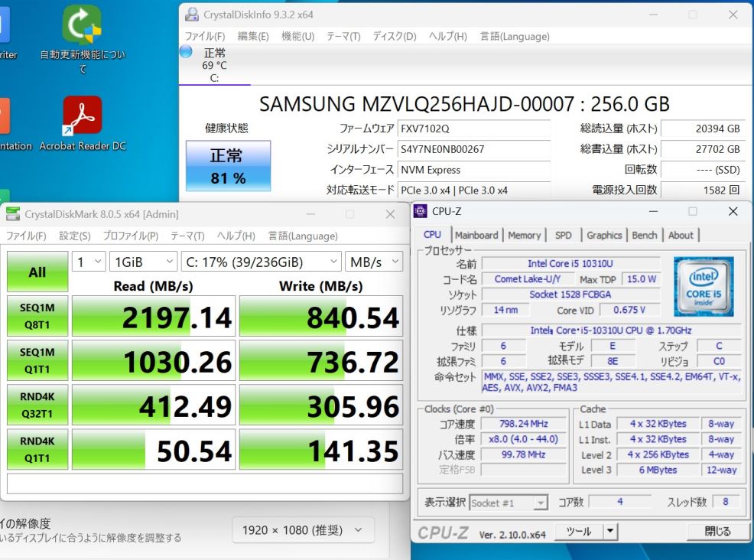
Task: Run the RND4K Q32T1 test
Action: pyautogui.click(x=37, y=405)
